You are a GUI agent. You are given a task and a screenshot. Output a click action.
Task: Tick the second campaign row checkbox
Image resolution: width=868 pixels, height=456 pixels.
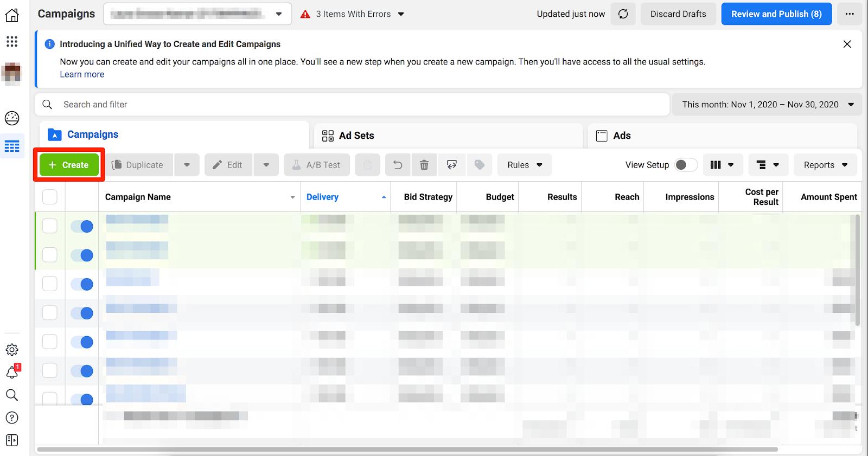[x=50, y=255]
